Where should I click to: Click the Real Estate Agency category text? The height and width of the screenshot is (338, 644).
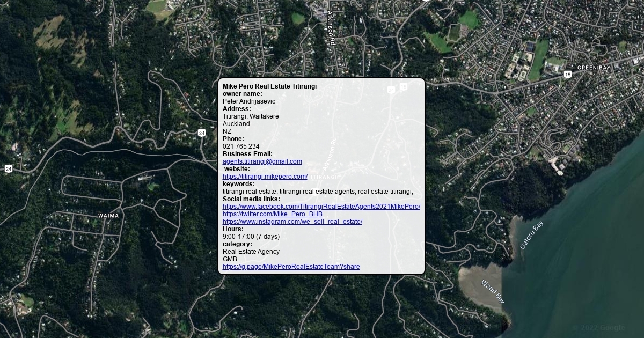[x=251, y=252]
